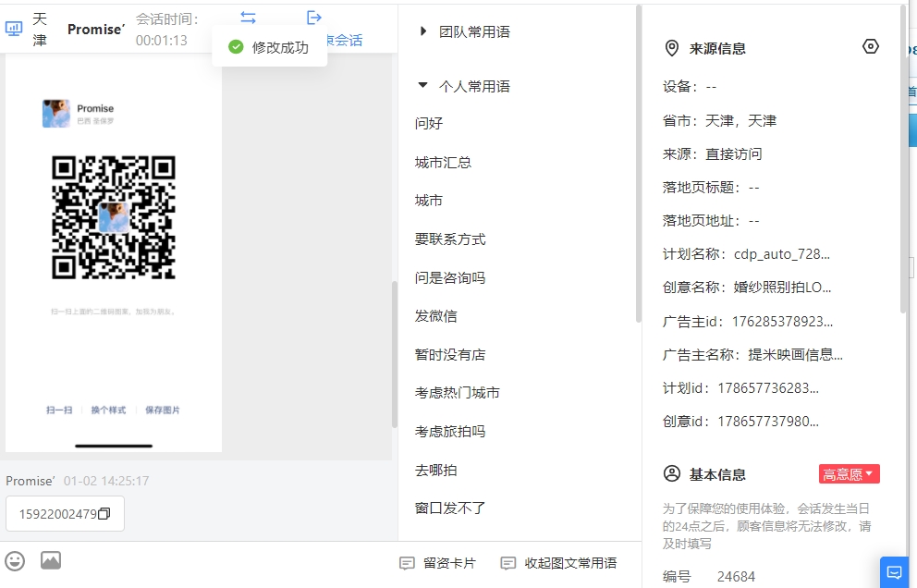Click the 设备 row in 来源信息

[690, 87]
